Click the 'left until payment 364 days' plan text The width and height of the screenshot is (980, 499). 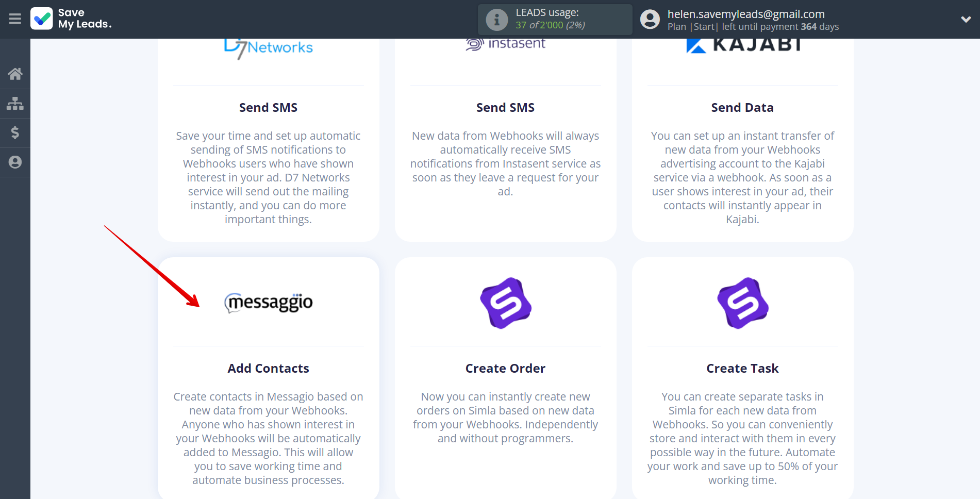[x=780, y=27]
